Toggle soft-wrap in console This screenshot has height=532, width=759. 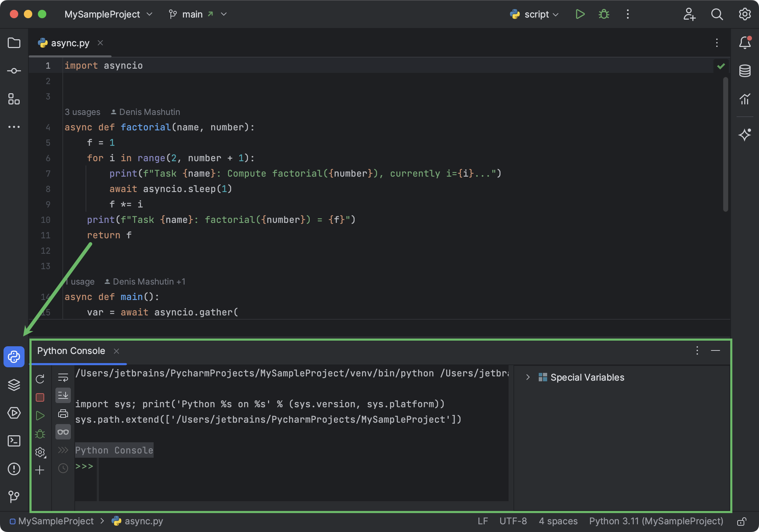63,377
